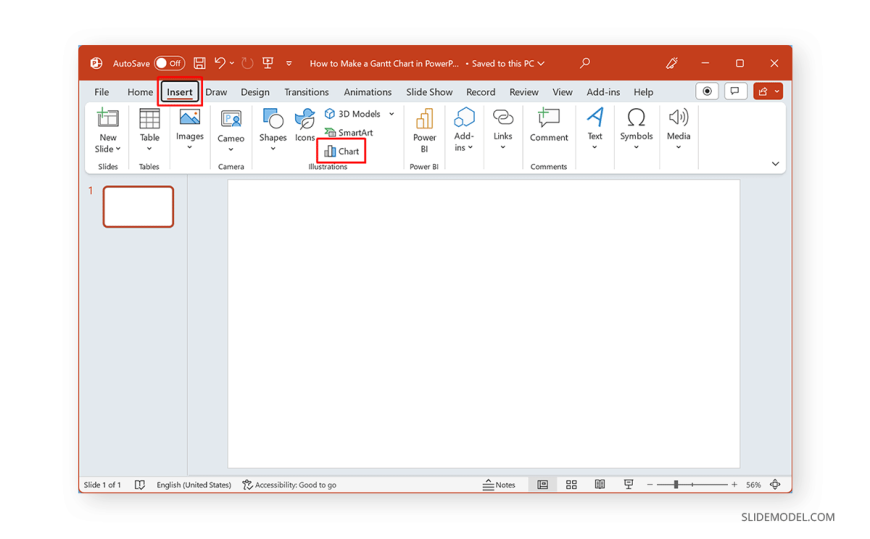Collapse the ribbon with the chevron
This screenshot has height=539, width=870.
click(775, 164)
